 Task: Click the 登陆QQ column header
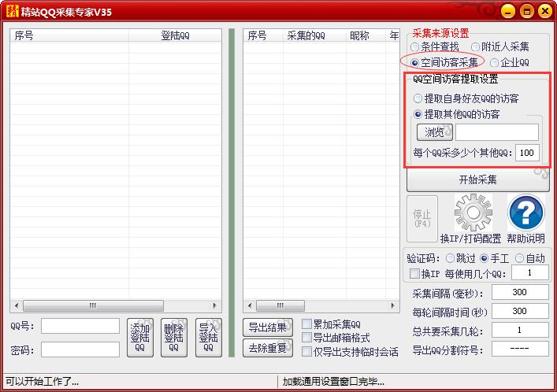click(x=175, y=35)
